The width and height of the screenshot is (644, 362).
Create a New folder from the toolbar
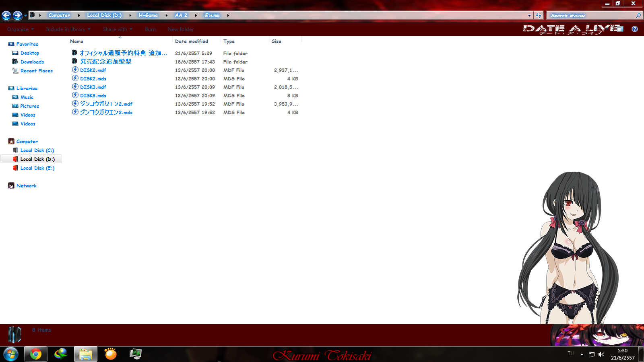pyautogui.click(x=181, y=29)
